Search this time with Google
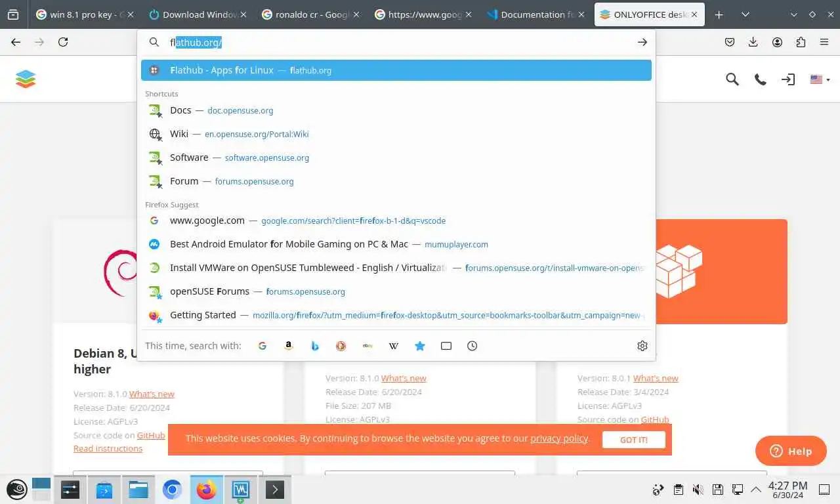Viewport: 840px width, 504px height. pyautogui.click(x=262, y=346)
